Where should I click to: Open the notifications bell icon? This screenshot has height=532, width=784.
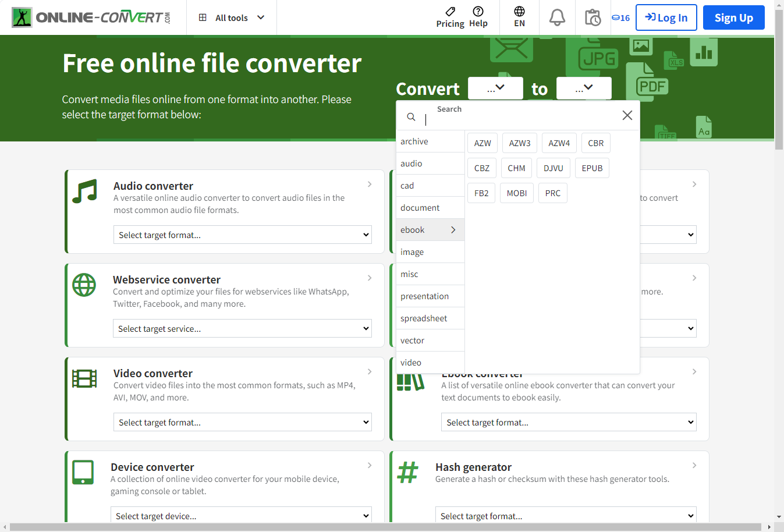[557, 17]
